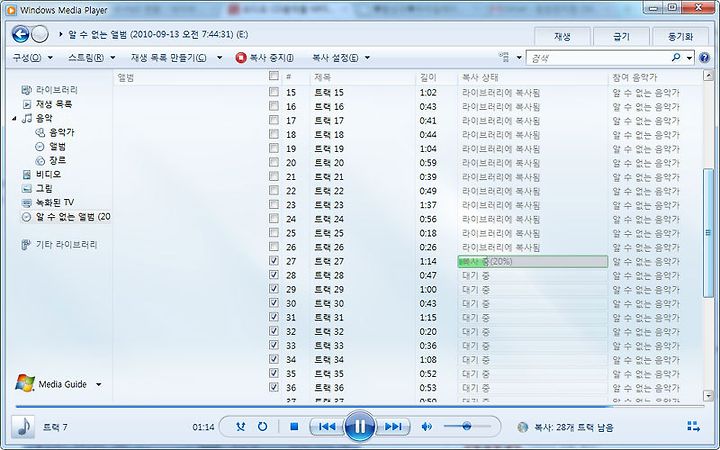Open the search options dropdown arrow
Image resolution: width=720 pixels, height=450 pixels.
689,58
